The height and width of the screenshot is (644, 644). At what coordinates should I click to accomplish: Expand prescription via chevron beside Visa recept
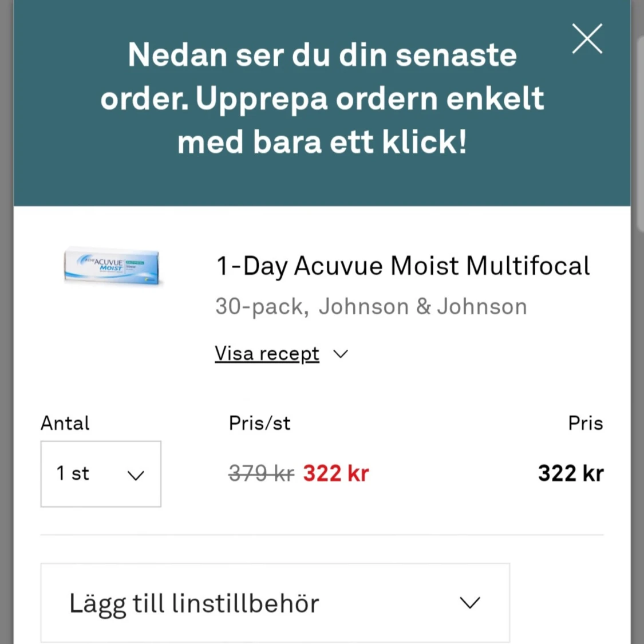coord(341,354)
